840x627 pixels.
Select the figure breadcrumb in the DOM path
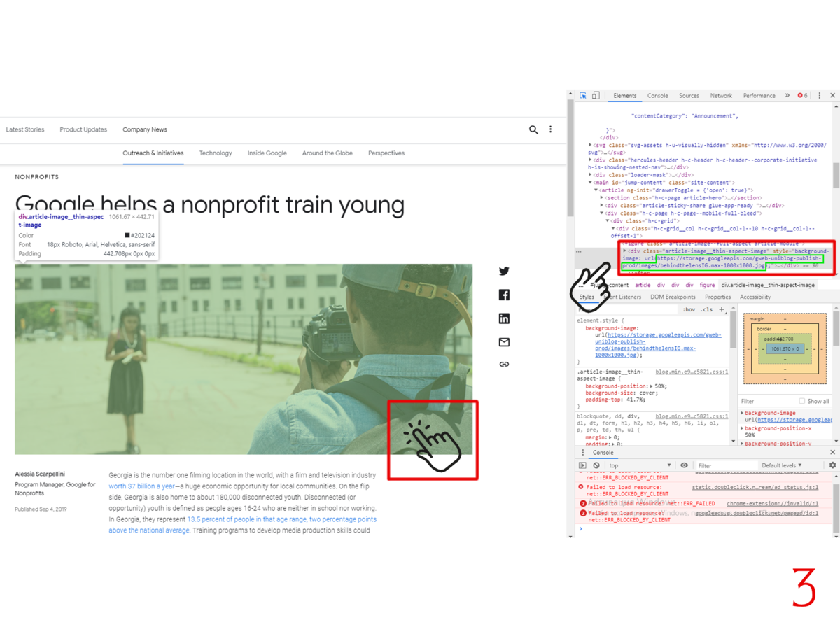[x=707, y=285]
